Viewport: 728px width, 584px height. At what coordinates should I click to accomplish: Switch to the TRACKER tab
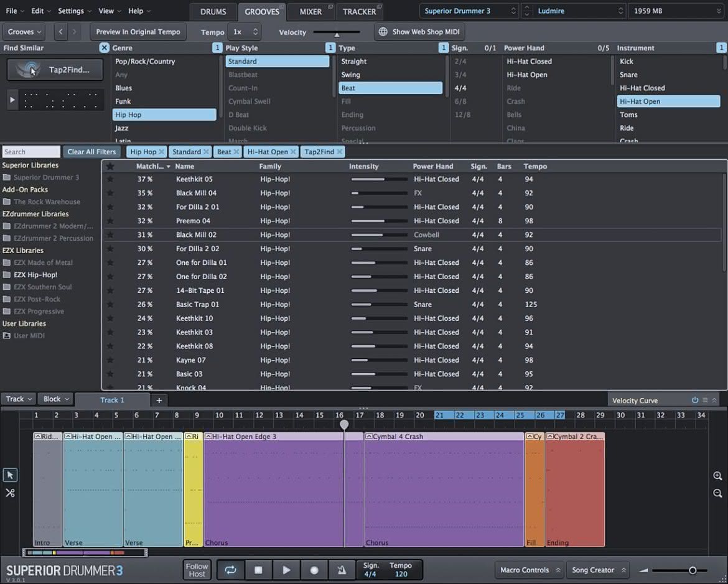[x=360, y=12]
